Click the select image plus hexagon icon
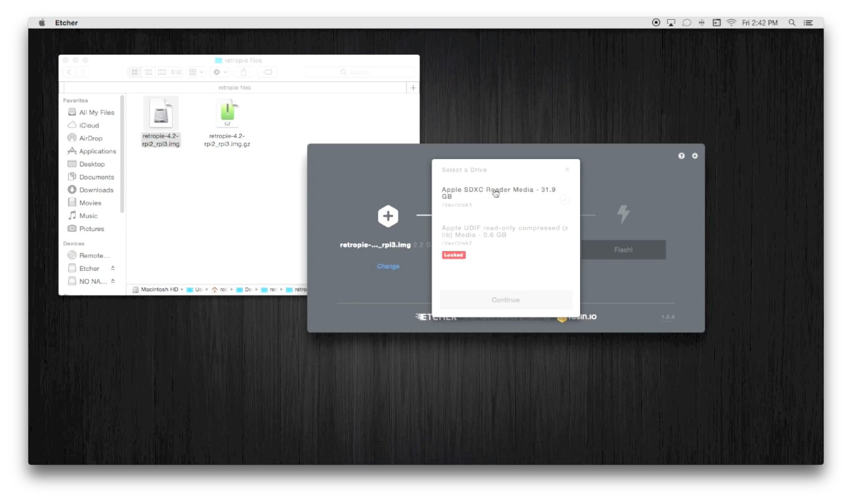The image size is (852, 504). point(388,216)
